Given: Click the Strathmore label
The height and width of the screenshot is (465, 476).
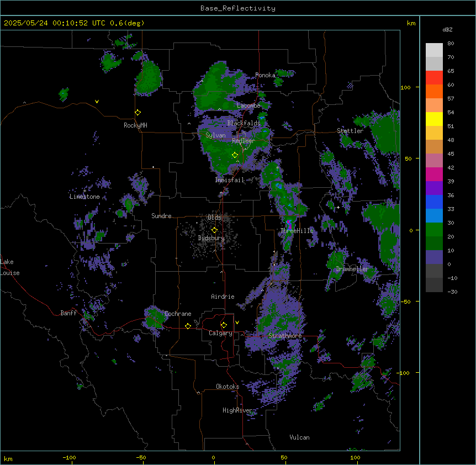Looking at the screenshot, I should click(x=285, y=336).
